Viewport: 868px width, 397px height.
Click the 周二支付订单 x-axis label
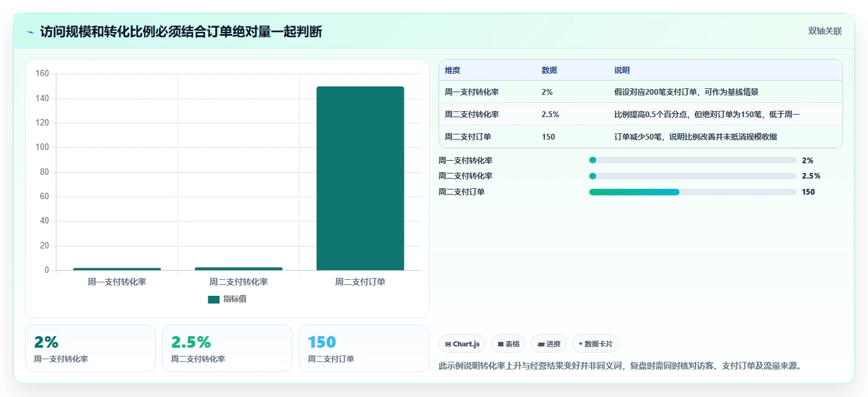pos(360,282)
